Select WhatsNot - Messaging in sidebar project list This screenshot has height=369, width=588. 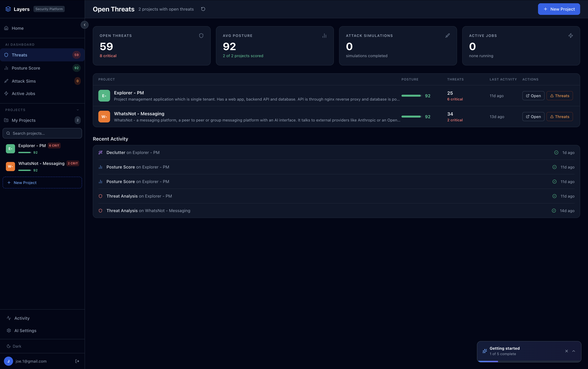point(42,166)
